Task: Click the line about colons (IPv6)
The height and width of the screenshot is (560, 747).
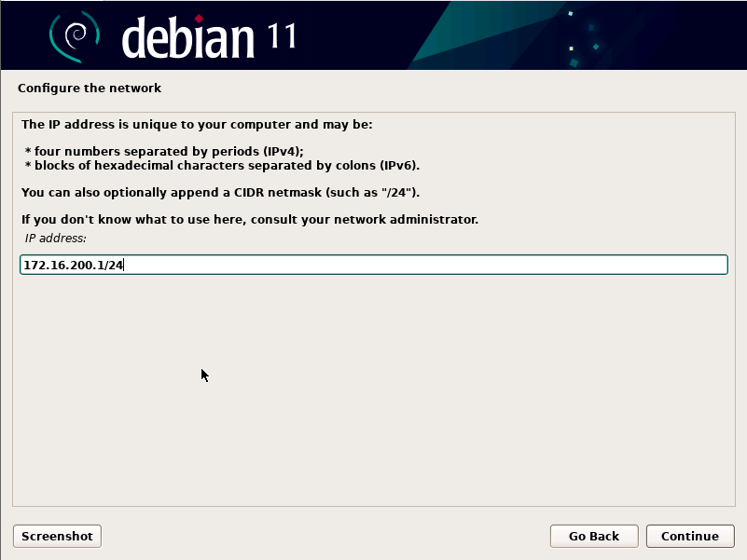Action: (x=223, y=165)
